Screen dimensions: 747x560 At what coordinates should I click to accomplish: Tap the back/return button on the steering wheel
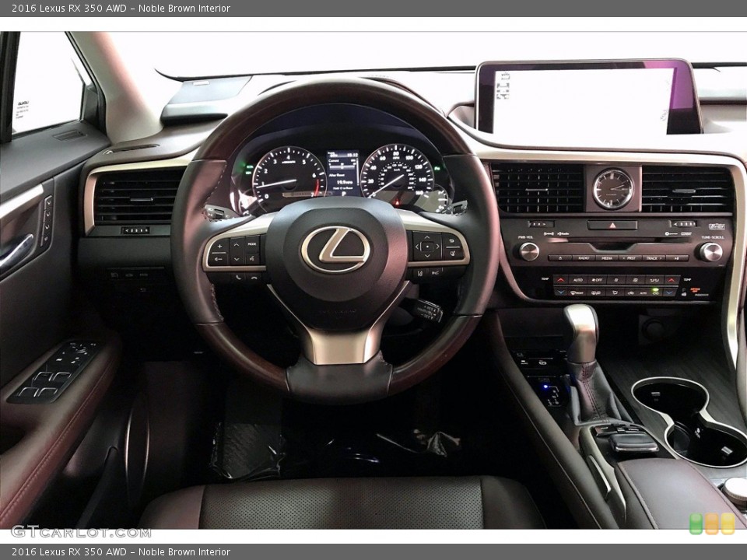[451, 240]
